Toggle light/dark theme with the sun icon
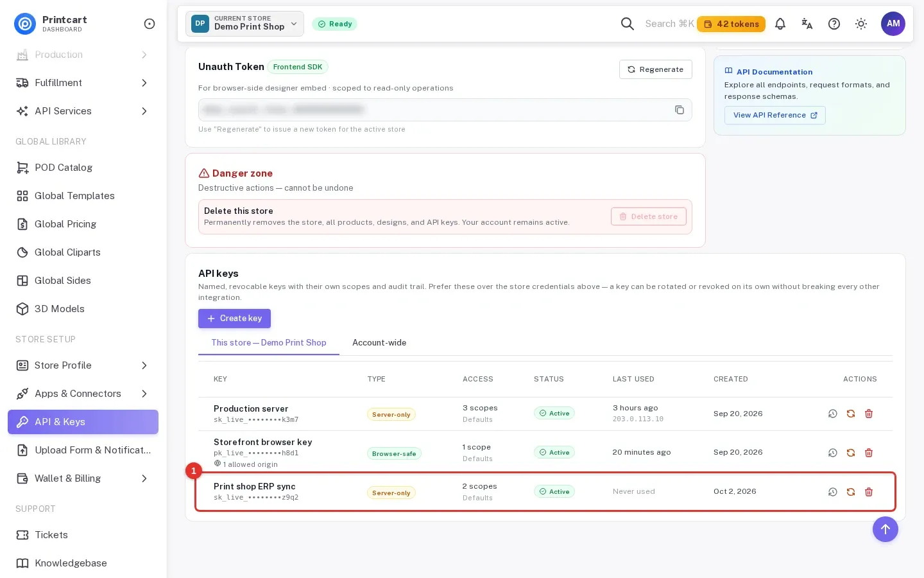The image size is (924, 578). [861, 24]
